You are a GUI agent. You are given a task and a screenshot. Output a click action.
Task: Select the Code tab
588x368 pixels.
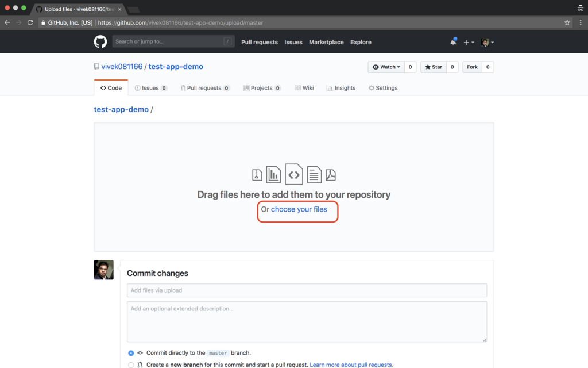tap(111, 88)
